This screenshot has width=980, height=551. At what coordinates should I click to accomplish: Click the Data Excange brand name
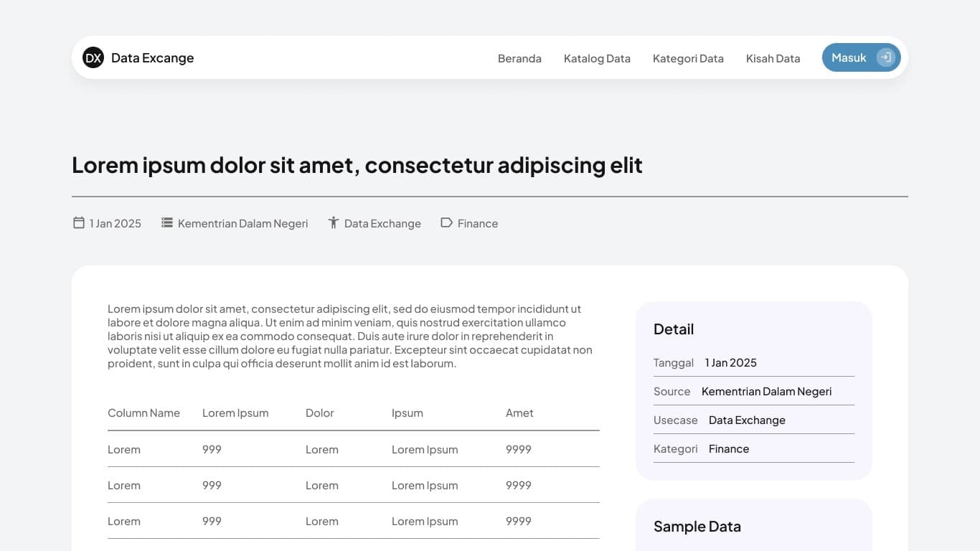coord(152,58)
